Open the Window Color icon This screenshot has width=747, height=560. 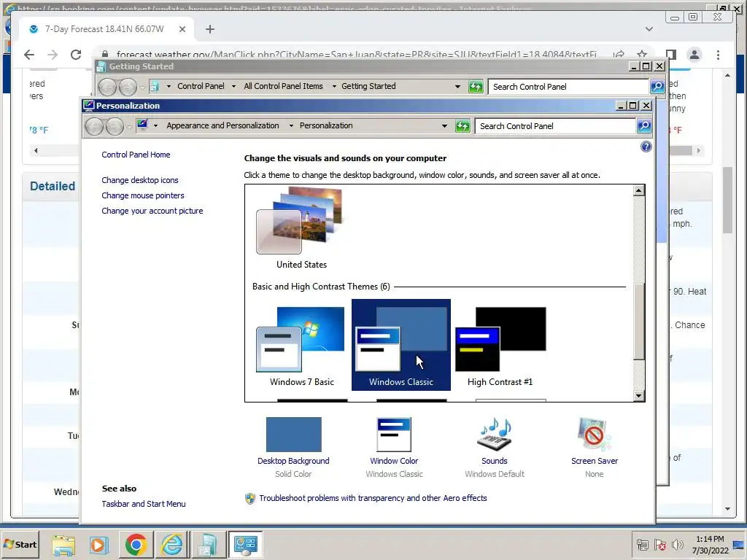coord(393,435)
